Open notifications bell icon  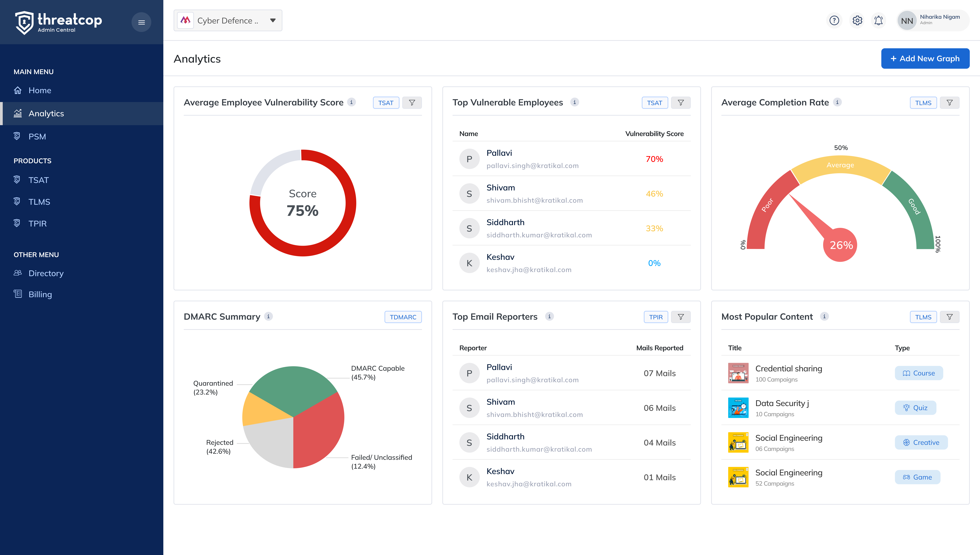coord(879,21)
